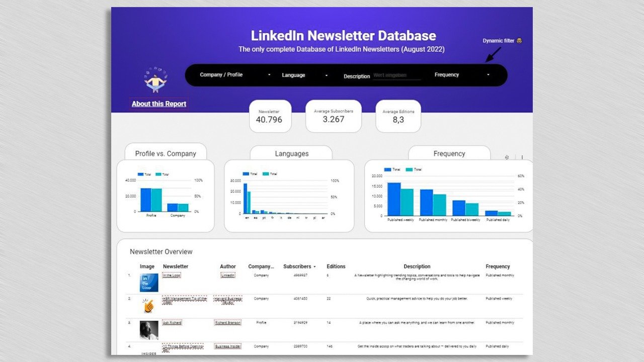Open the Harvard Business Review author link
Viewport: 644px width, 362px height.
[228, 300]
